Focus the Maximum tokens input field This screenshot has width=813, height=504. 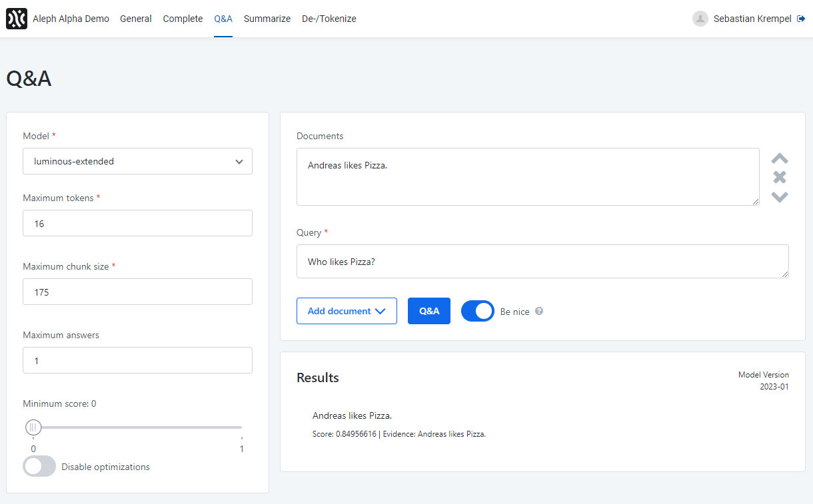click(137, 223)
